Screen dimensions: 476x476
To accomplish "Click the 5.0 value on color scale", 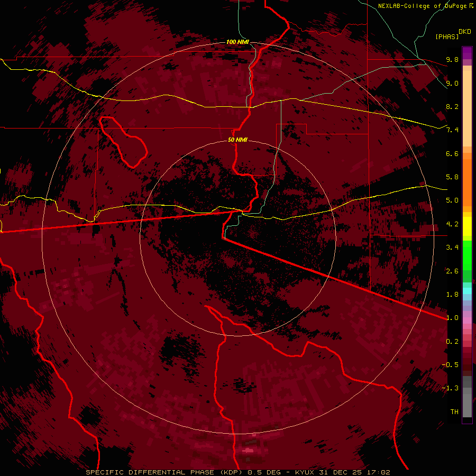I will pyautogui.click(x=452, y=200).
